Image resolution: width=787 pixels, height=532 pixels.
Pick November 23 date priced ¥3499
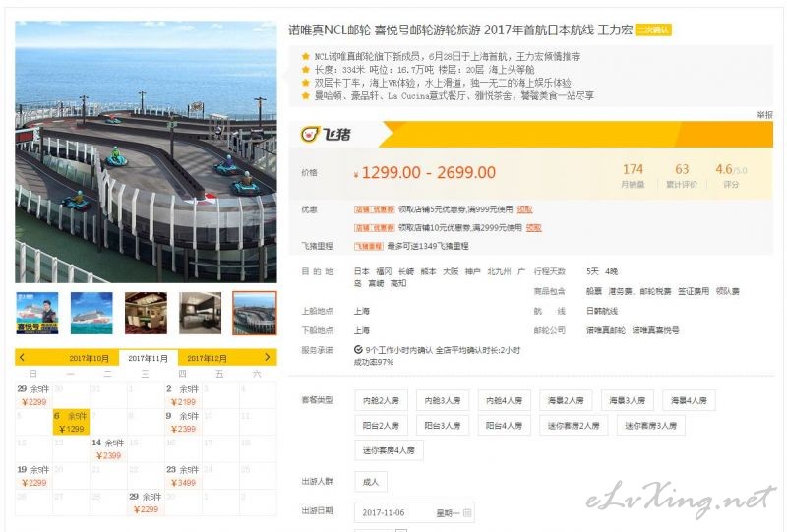(x=183, y=476)
